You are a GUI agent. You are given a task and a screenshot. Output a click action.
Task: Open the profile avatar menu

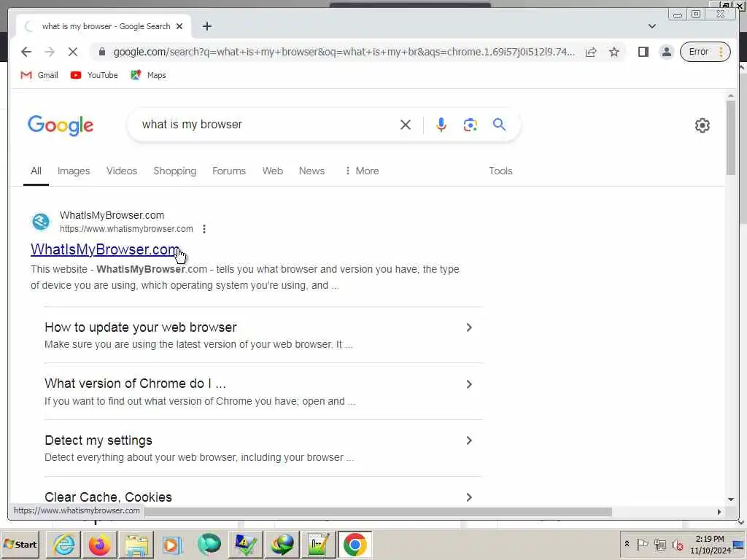pos(667,52)
